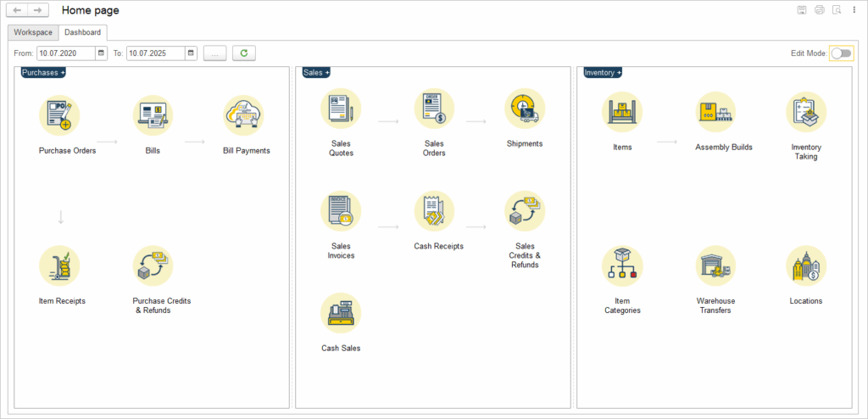Open the From date calendar picker
Viewport: 868px width, 419px height.
tap(102, 53)
